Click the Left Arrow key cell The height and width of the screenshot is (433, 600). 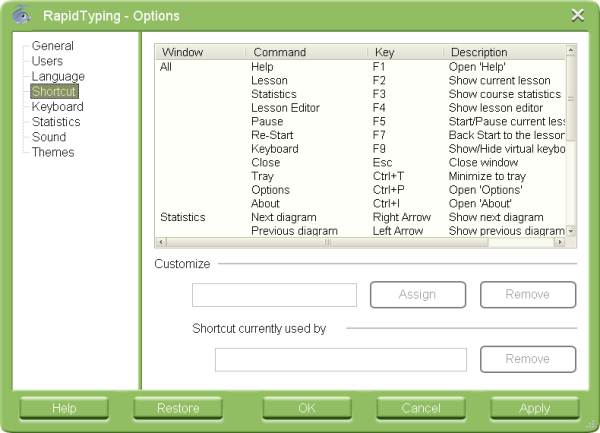point(398,231)
